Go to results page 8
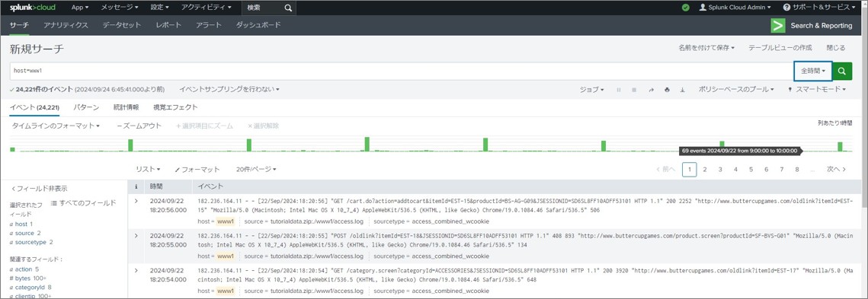 796,169
